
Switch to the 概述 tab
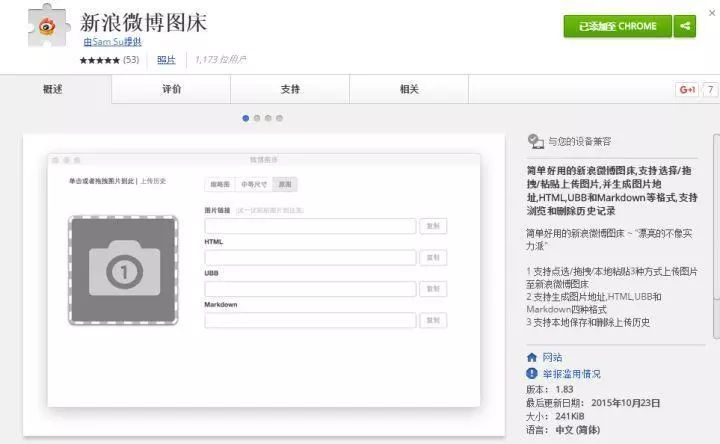coord(53,89)
